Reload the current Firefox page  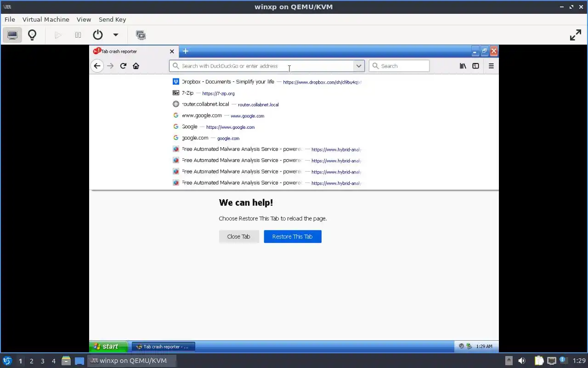point(123,66)
